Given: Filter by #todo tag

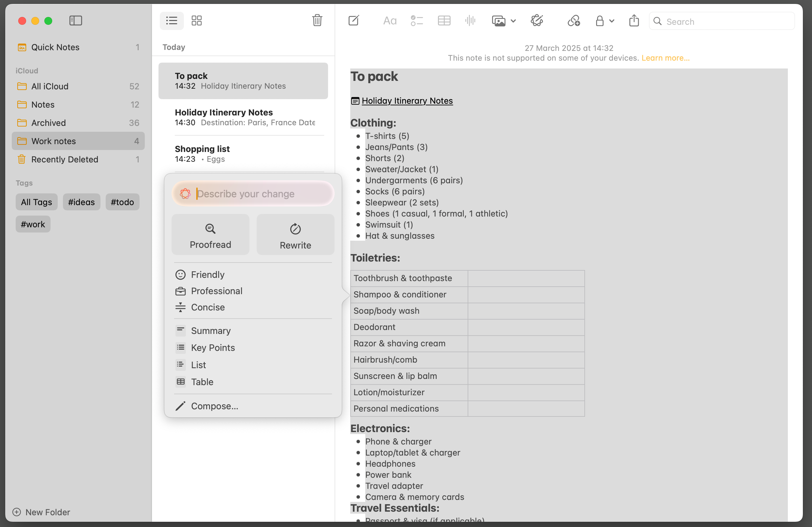Looking at the screenshot, I should pyautogui.click(x=122, y=202).
